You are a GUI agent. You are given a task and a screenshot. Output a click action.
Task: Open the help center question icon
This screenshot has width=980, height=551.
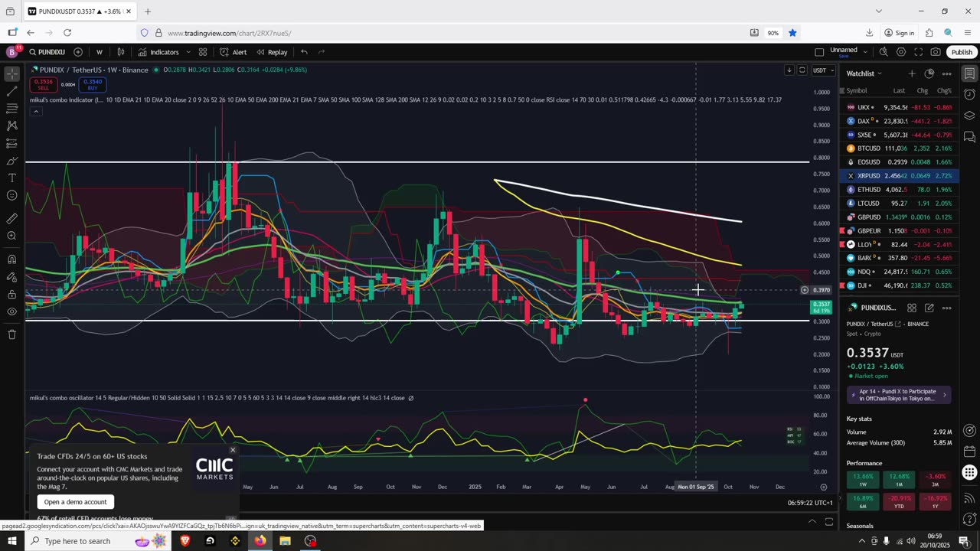(969, 519)
